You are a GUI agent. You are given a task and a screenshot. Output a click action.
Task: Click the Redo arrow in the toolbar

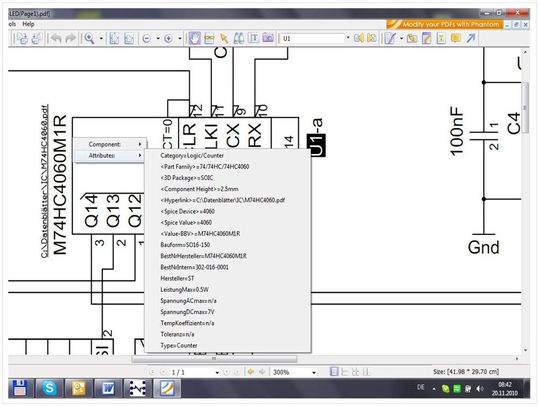pyautogui.click(x=71, y=38)
